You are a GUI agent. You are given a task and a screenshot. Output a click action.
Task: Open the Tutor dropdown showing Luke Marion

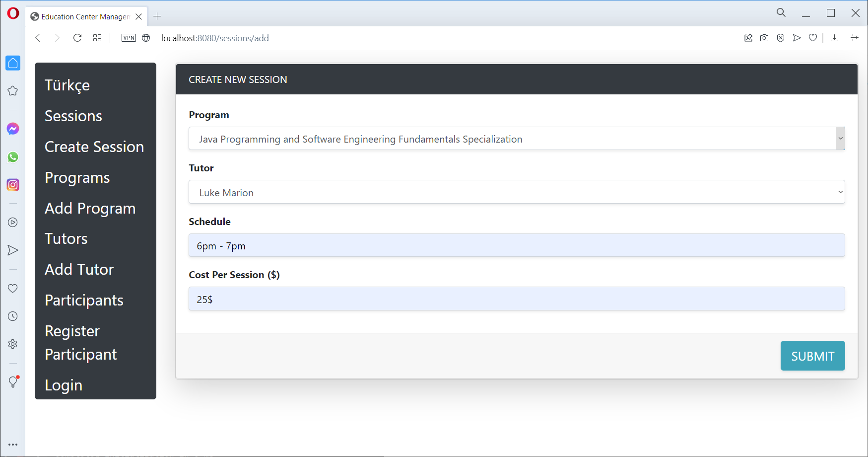516,192
